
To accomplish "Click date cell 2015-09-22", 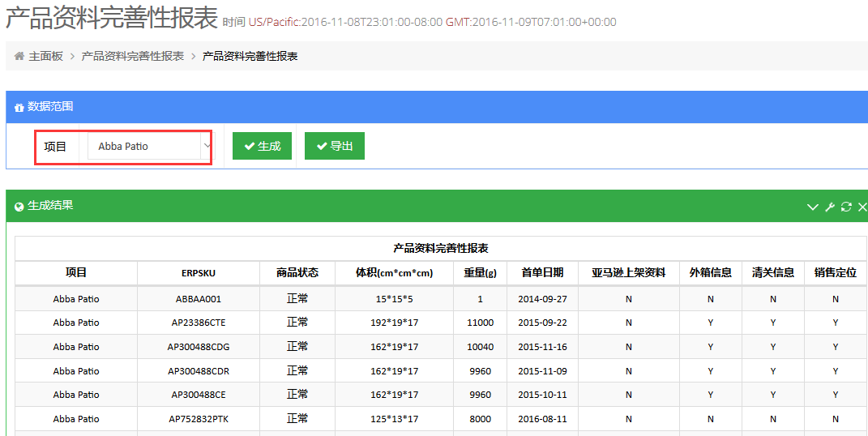I will coord(542,323).
